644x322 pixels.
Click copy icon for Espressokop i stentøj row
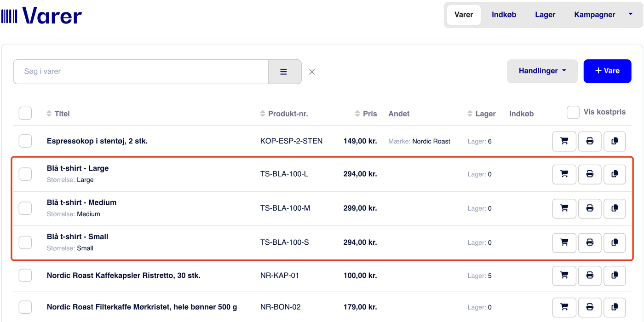[x=615, y=141]
